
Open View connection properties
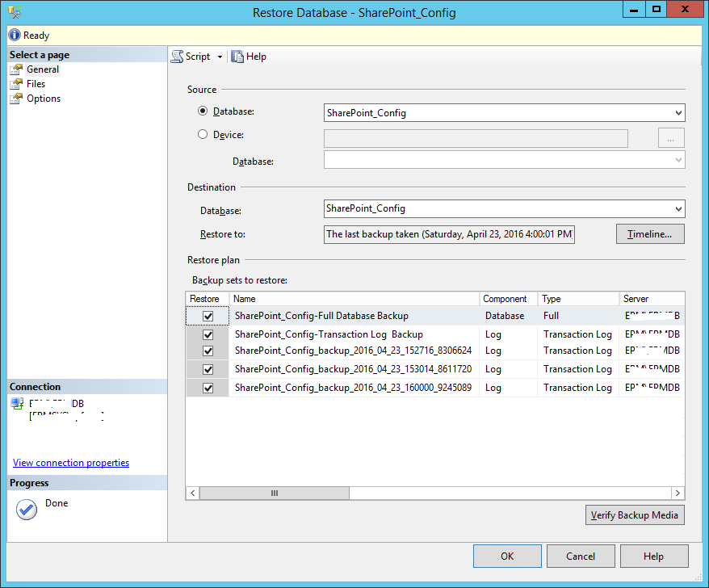[70, 462]
